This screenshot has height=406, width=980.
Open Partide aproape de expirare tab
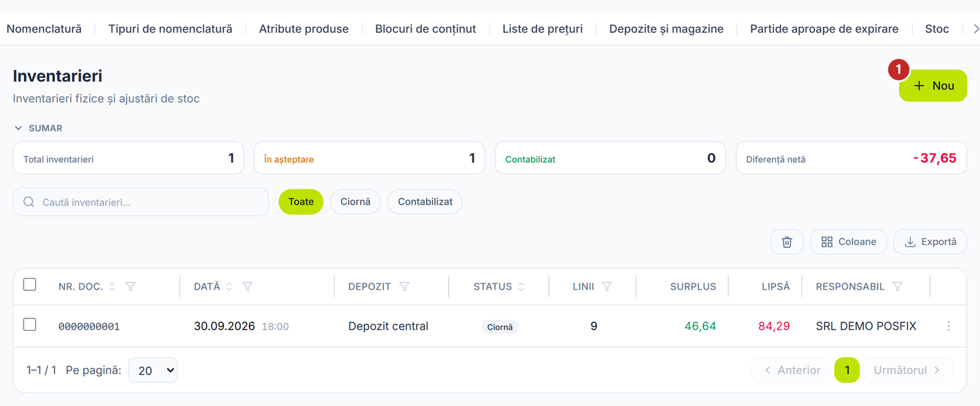click(x=824, y=29)
